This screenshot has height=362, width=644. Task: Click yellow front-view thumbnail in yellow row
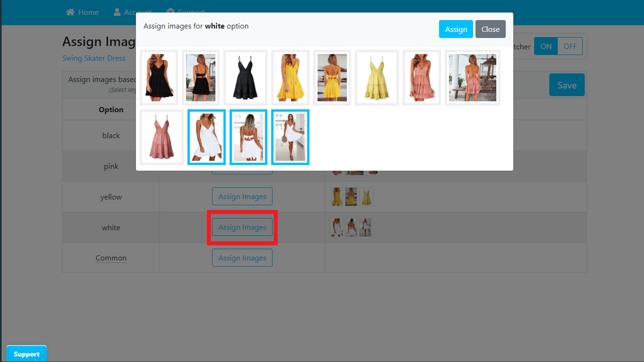pos(337,197)
